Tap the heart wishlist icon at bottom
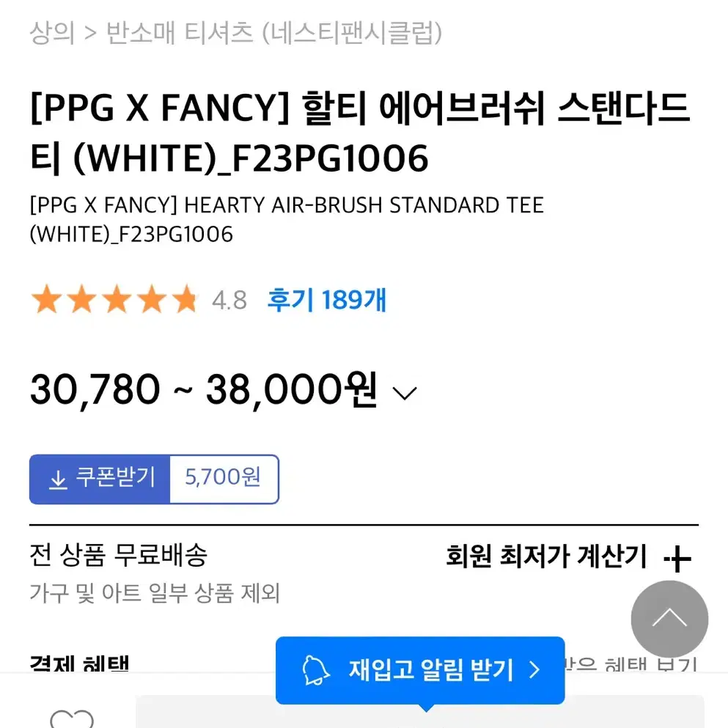This screenshot has width=728, height=728. pos(72,718)
